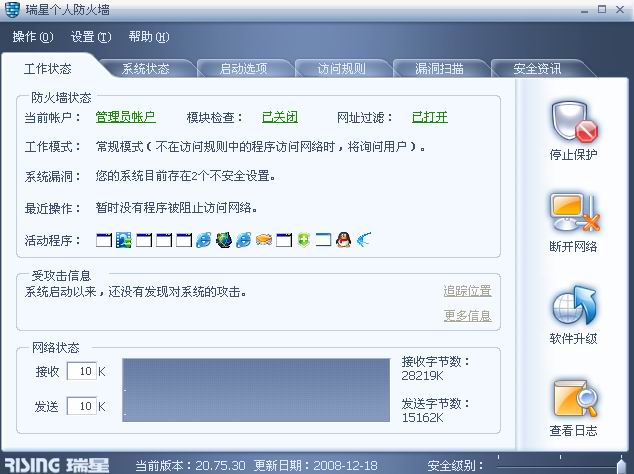Click the 发送 value input field
The width and height of the screenshot is (634, 474).
pyautogui.click(x=82, y=406)
